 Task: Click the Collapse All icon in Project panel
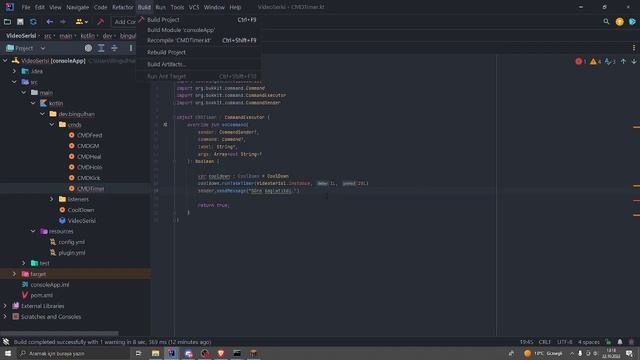click(114, 48)
